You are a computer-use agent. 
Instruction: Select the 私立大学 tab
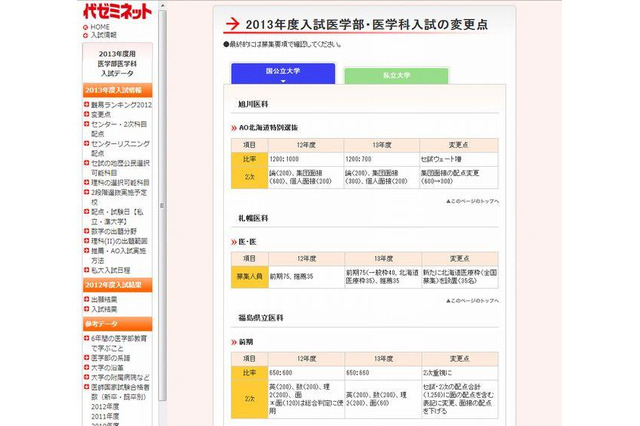tap(396, 75)
